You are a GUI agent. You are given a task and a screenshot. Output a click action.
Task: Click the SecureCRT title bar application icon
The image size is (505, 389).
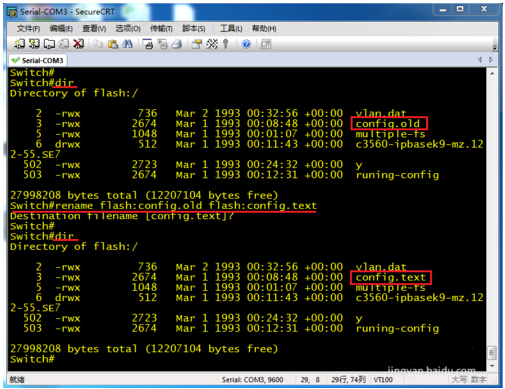[x=12, y=12]
